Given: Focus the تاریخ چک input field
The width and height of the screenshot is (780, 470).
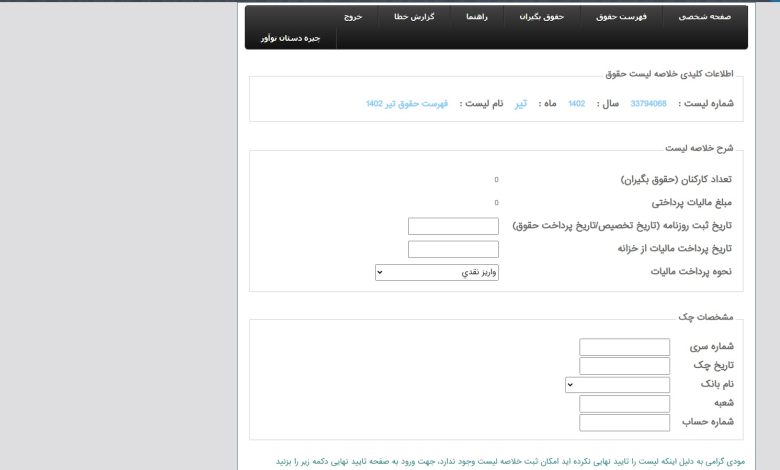Looking at the screenshot, I should [x=624, y=366].
